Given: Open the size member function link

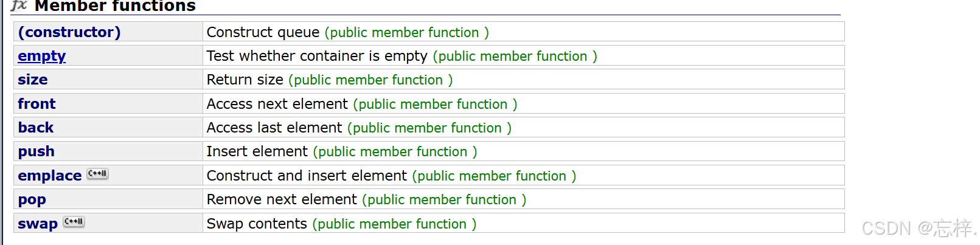Looking at the screenshot, I should point(33,80).
